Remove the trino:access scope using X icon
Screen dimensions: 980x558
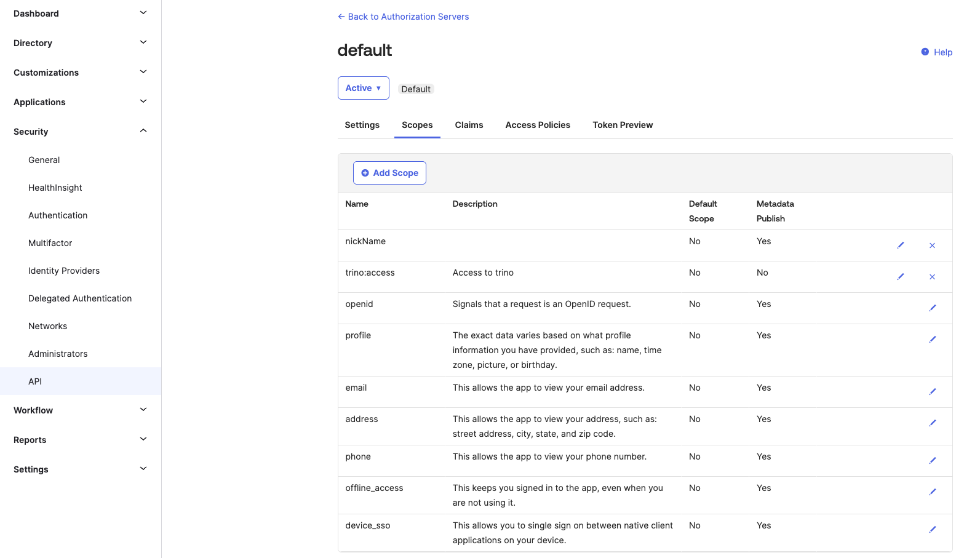(932, 277)
